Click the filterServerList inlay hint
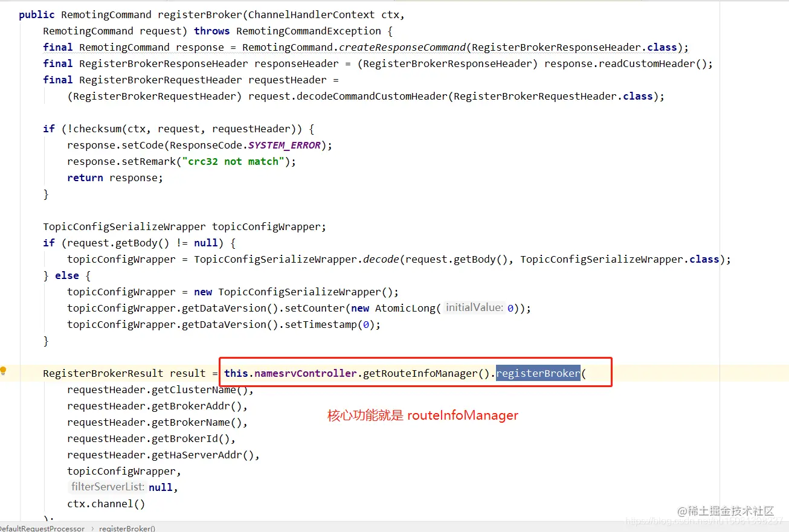This screenshot has width=789, height=532. 108,487
